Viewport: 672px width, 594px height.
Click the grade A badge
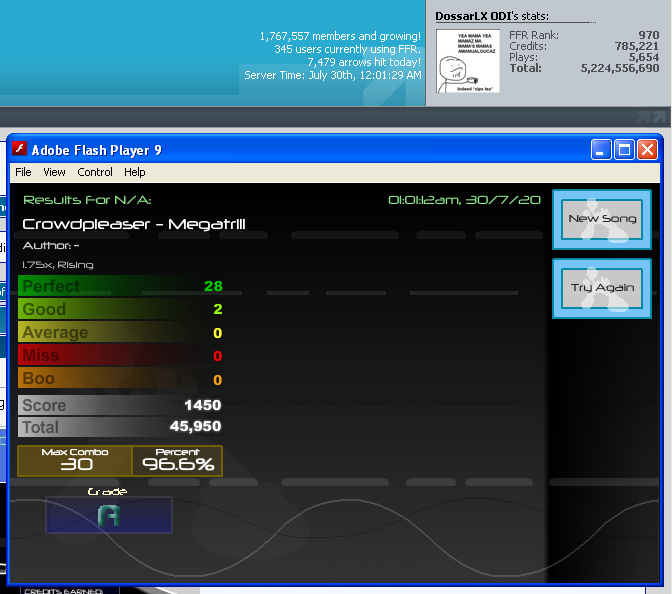[x=108, y=515]
